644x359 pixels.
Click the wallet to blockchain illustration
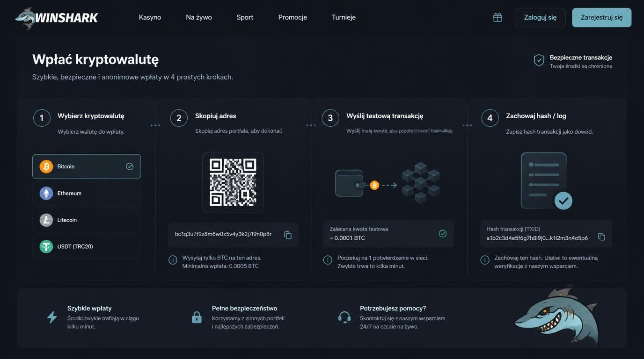[x=388, y=183]
